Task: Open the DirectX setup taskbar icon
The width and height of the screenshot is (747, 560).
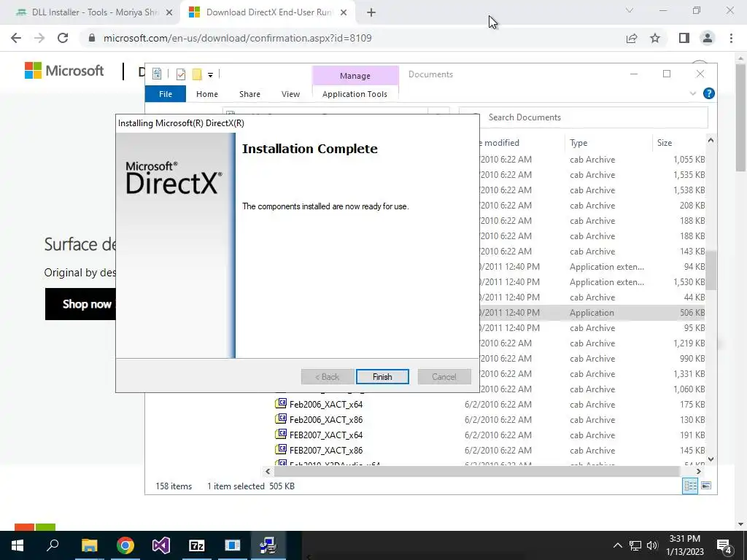Action: click(x=268, y=545)
